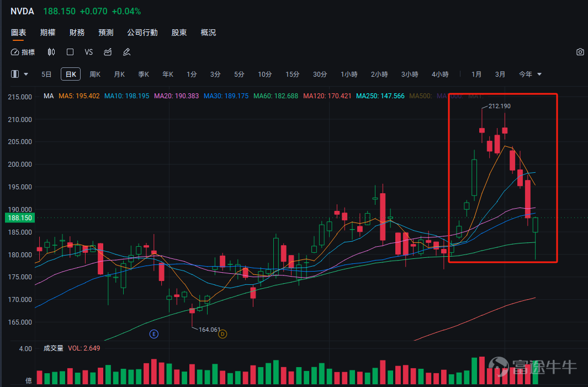
Task: Go to the 股東 tab
Action: click(x=179, y=33)
